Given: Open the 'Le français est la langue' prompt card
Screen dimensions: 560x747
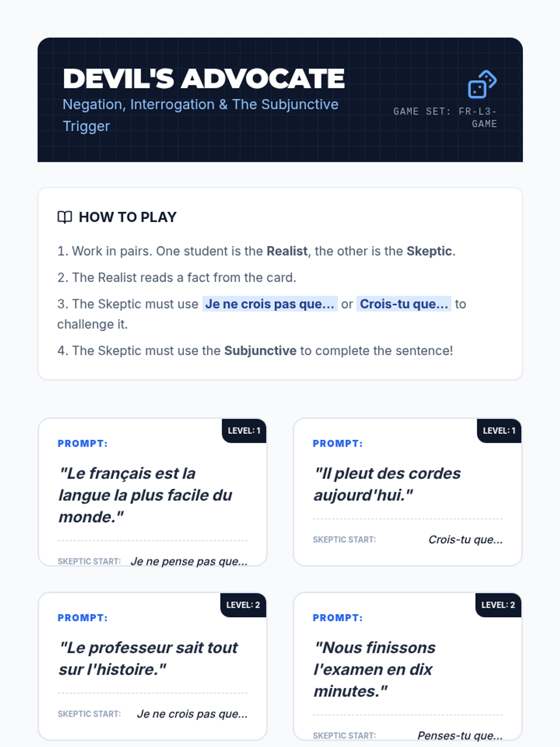Looking at the screenshot, I should [153, 492].
